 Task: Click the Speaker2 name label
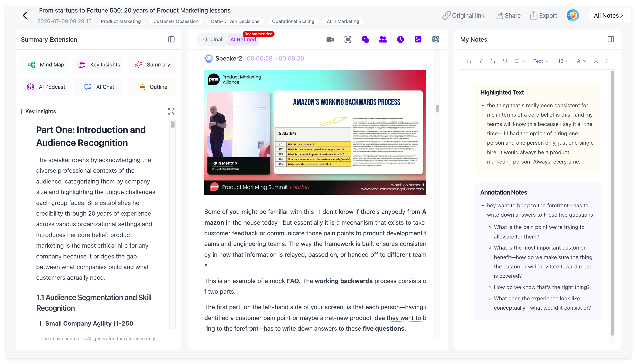[229, 58]
